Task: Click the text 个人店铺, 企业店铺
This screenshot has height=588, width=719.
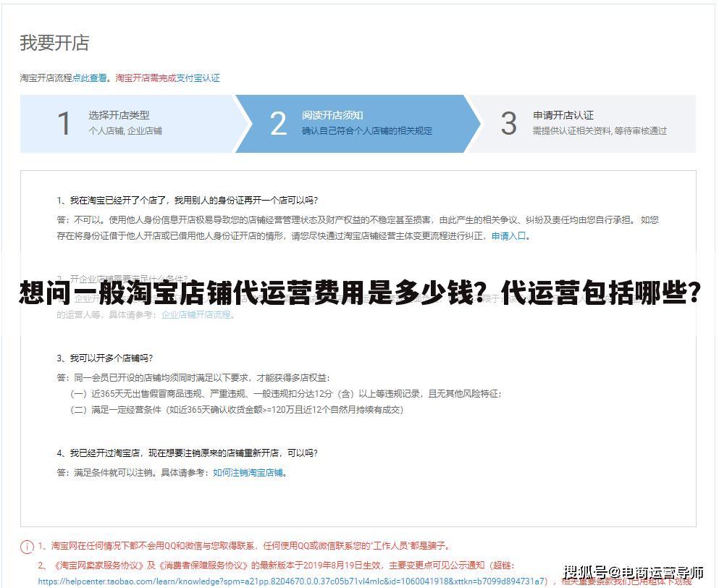Action: [x=125, y=131]
